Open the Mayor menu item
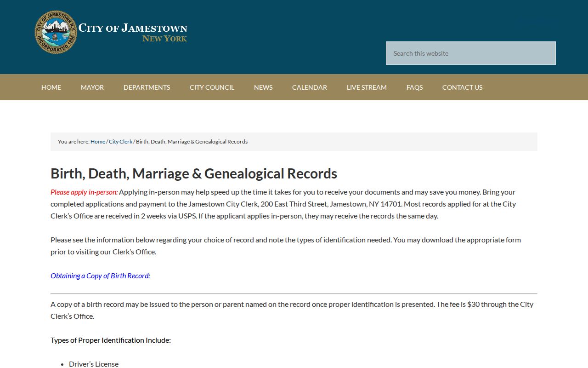Viewport: 588px width, 368px height. click(x=92, y=87)
